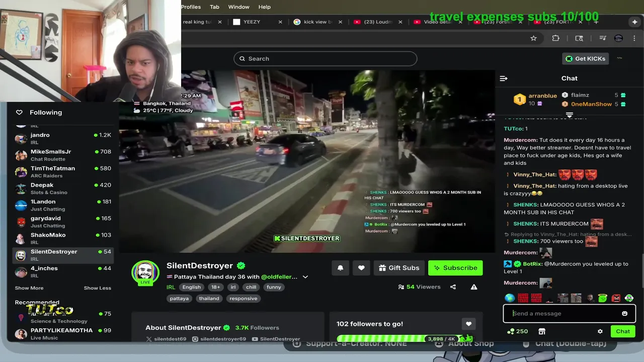Open jandro channel in Following
The height and width of the screenshot is (362, 644).
[63, 138]
